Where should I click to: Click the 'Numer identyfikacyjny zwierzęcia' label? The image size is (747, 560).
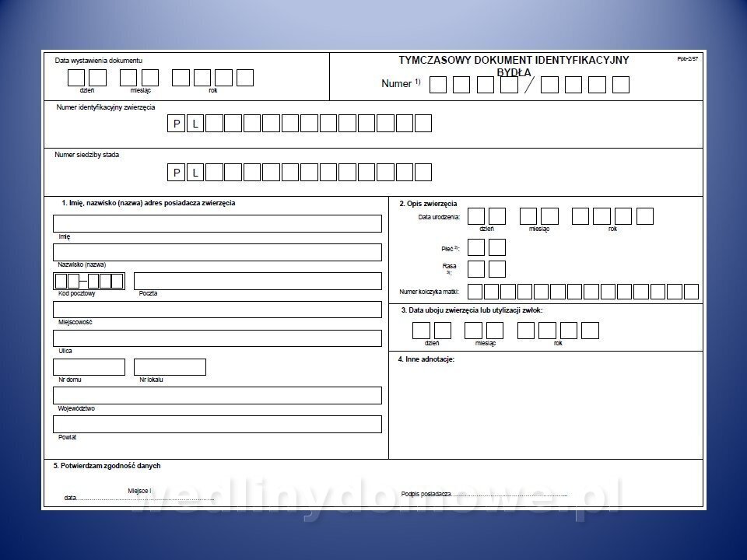tap(106, 107)
